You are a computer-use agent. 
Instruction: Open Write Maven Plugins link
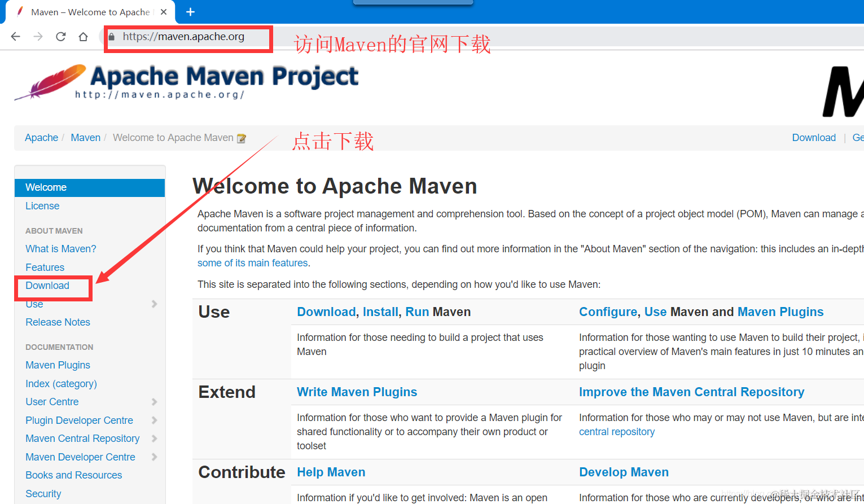pos(357,392)
